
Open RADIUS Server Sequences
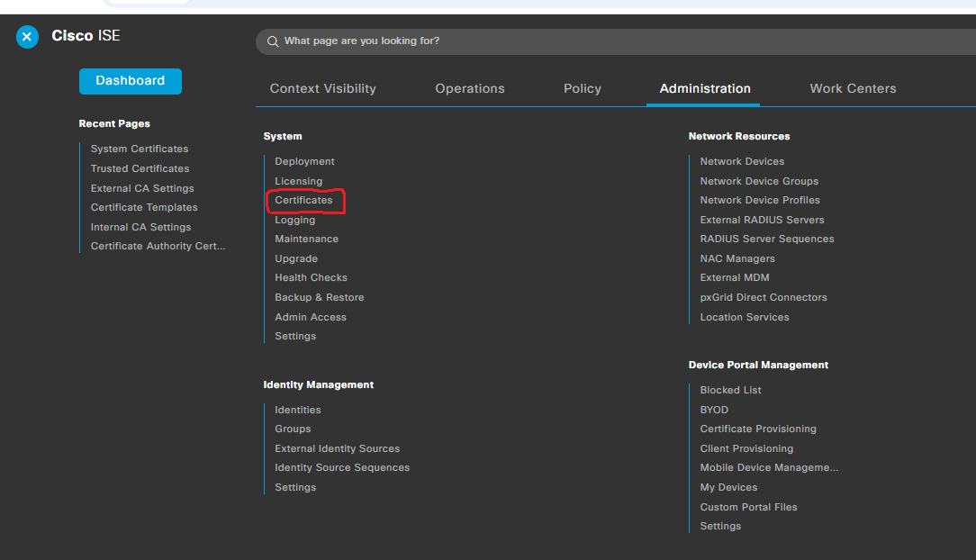coord(767,239)
